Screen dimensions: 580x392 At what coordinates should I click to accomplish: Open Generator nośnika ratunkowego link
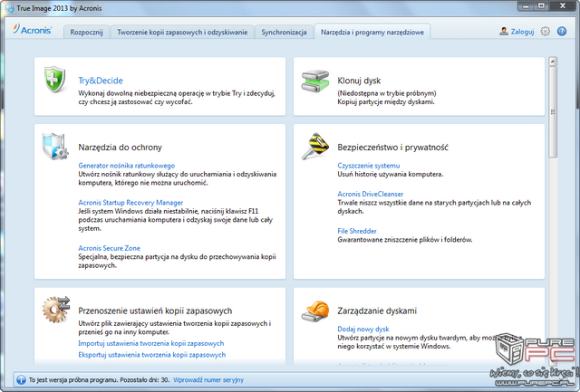pos(127,166)
